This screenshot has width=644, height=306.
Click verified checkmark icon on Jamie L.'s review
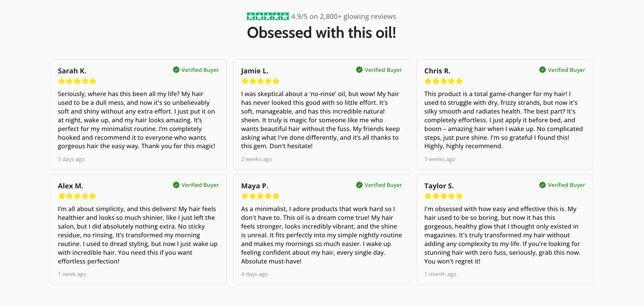click(359, 70)
